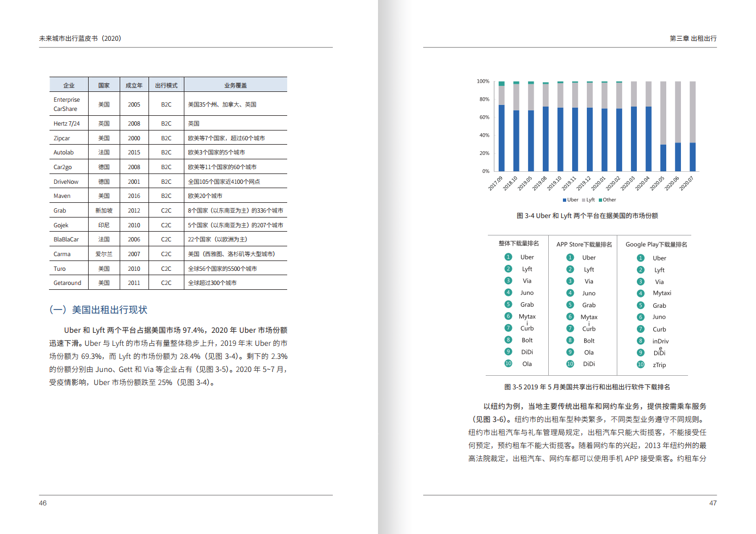
Task: Click the 印尼 country cell
Action: pyautogui.click(x=104, y=225)
